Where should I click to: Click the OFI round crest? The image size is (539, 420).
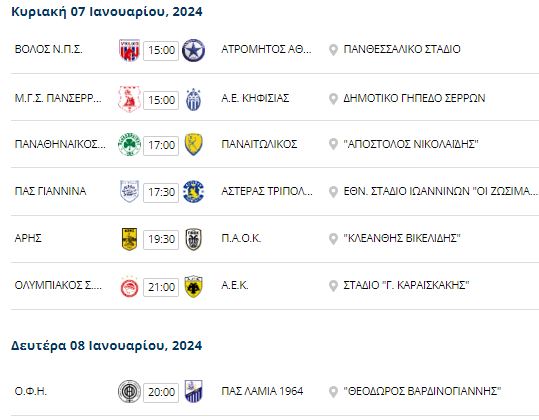tap(129, 391)
